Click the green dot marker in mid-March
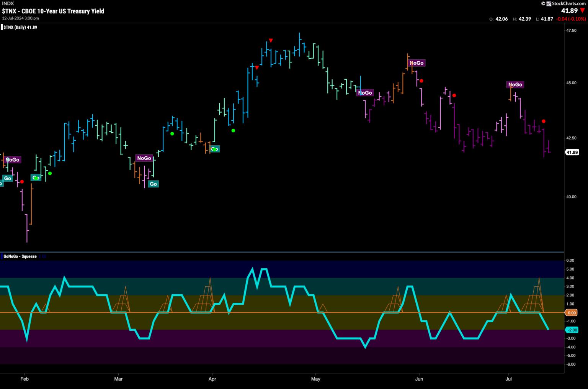This screenshot has width=588, height=389. [x=172, y=134]
